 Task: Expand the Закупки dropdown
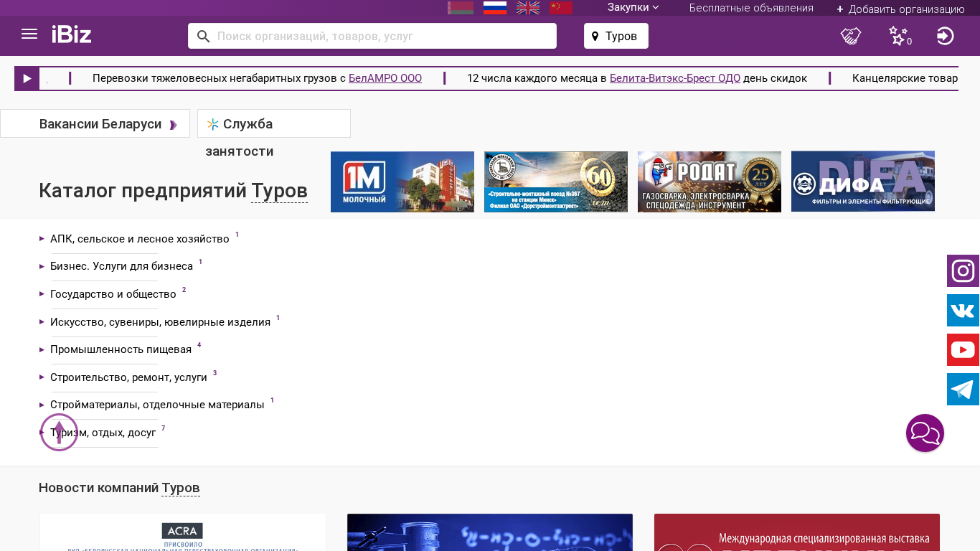tap(633, 8)
